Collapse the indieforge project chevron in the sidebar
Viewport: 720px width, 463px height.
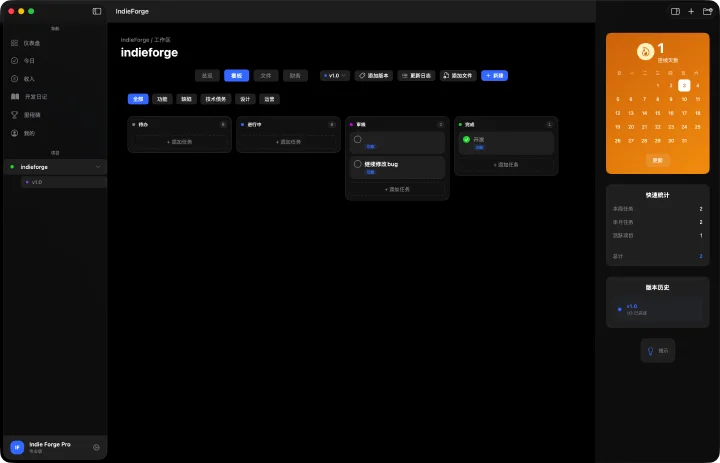pos(98,167)
